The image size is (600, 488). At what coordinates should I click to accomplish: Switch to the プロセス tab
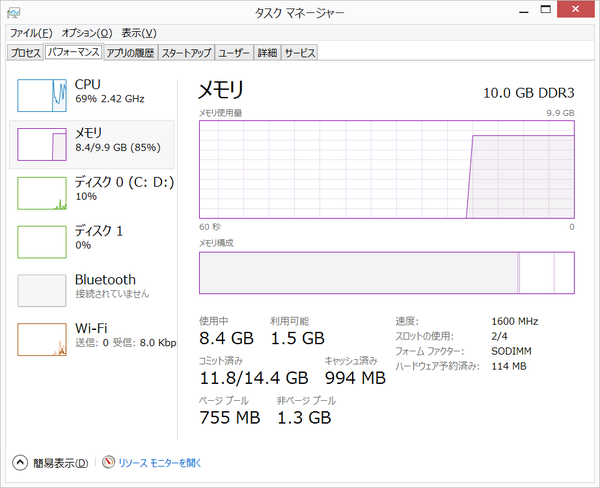click(x=24, y=52)
